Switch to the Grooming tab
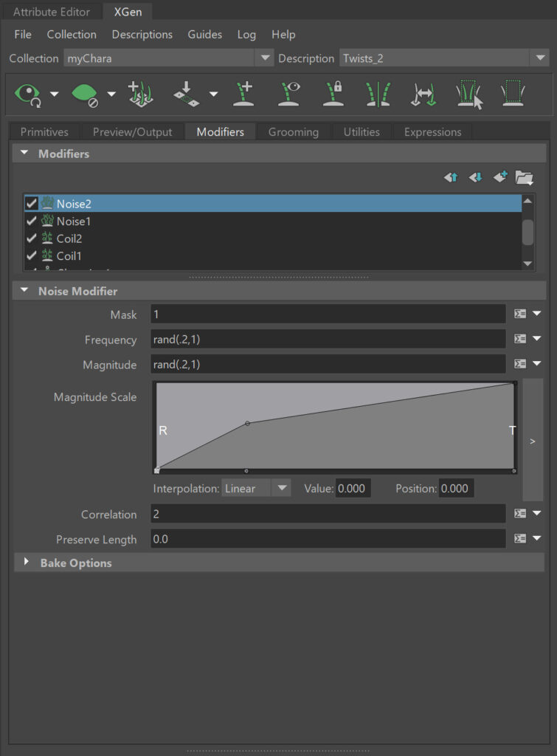Viewport: 557px width, 756px height. (x=293, y=132)
